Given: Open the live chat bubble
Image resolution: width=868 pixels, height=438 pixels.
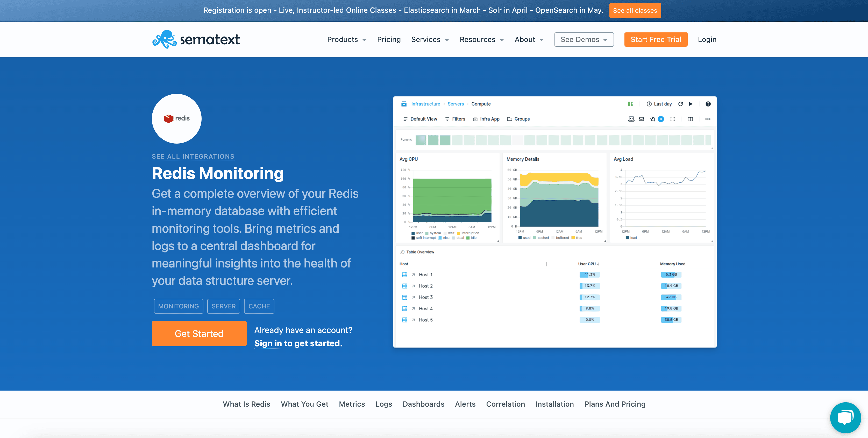Looking at the screenshot, I should pyautogui.click(x=845, y=418).
